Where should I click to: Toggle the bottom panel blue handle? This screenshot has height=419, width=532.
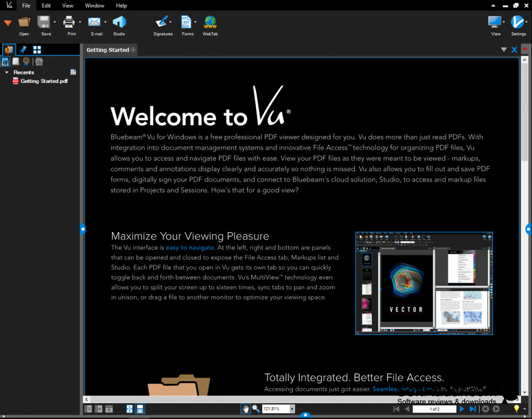tap(305, 415)
